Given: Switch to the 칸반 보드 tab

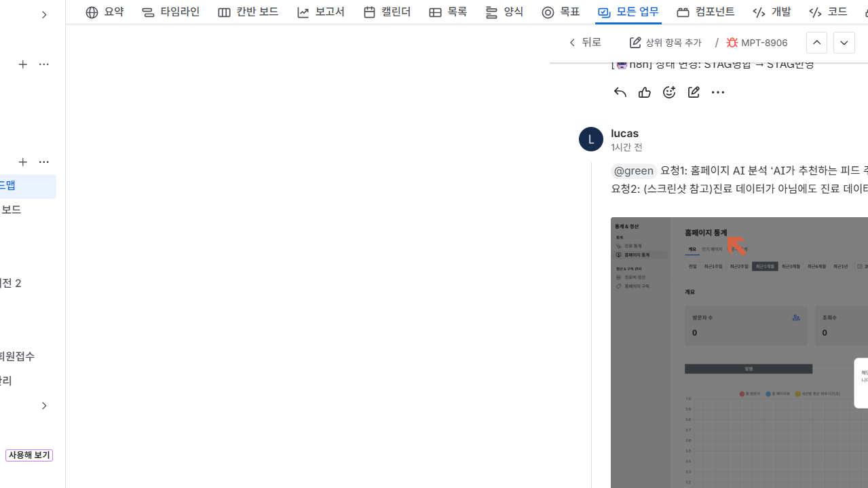Looking at the screenshot, I should 248,12.
